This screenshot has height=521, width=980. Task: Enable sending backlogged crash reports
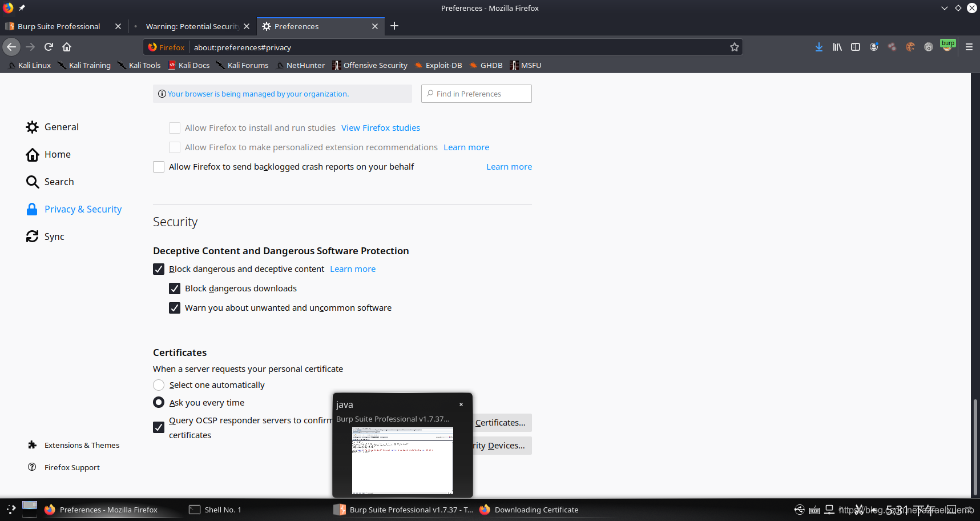coord(159,167)
